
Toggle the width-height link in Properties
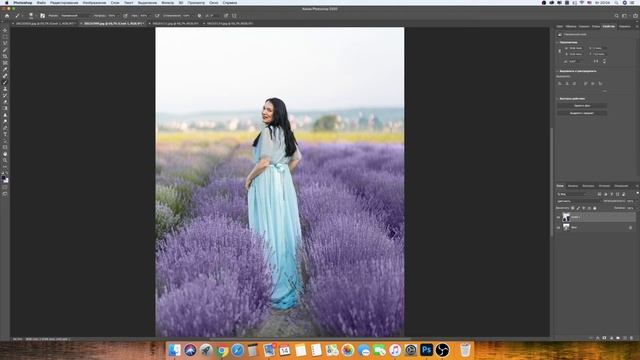pos(560,51)
